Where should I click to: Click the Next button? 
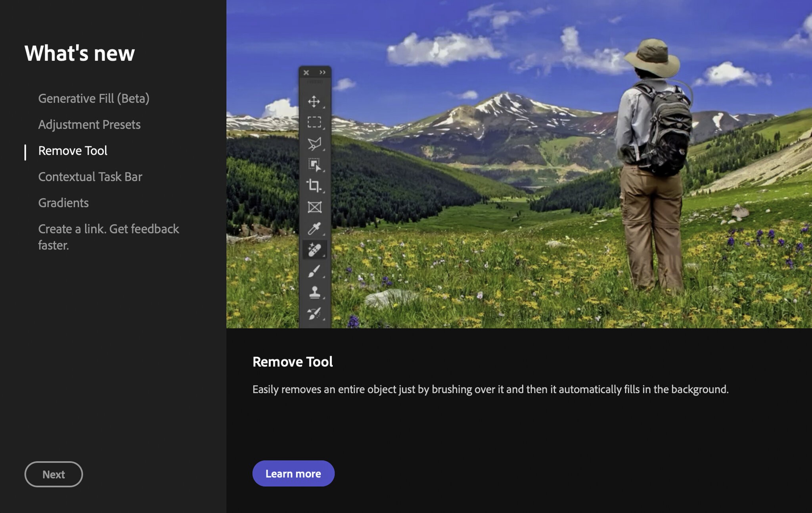[x=54, y=474]
